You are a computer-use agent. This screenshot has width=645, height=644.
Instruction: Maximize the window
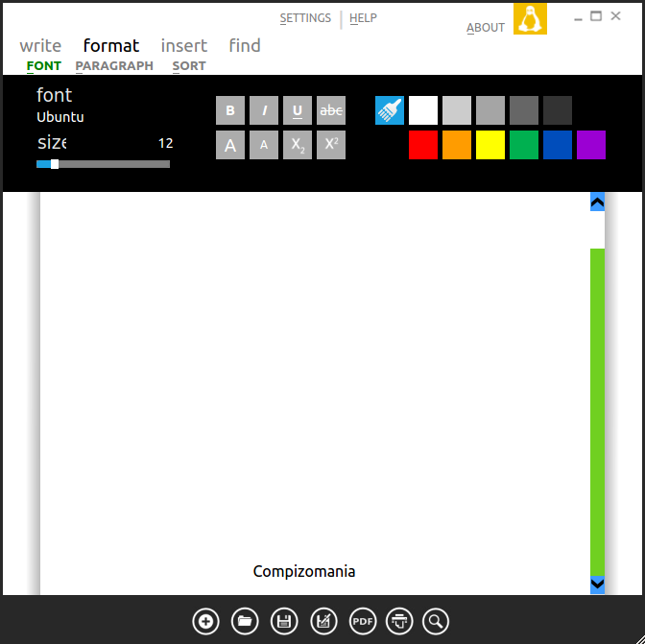tap(596, 16)
